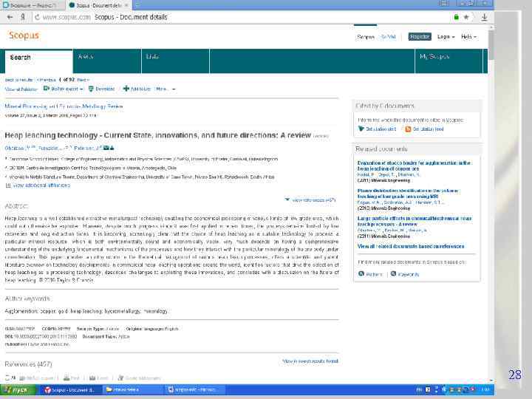Open related article on stucco binder agglomeration
The width and height of the screenshot is (532, 399).
pos(415,166)
